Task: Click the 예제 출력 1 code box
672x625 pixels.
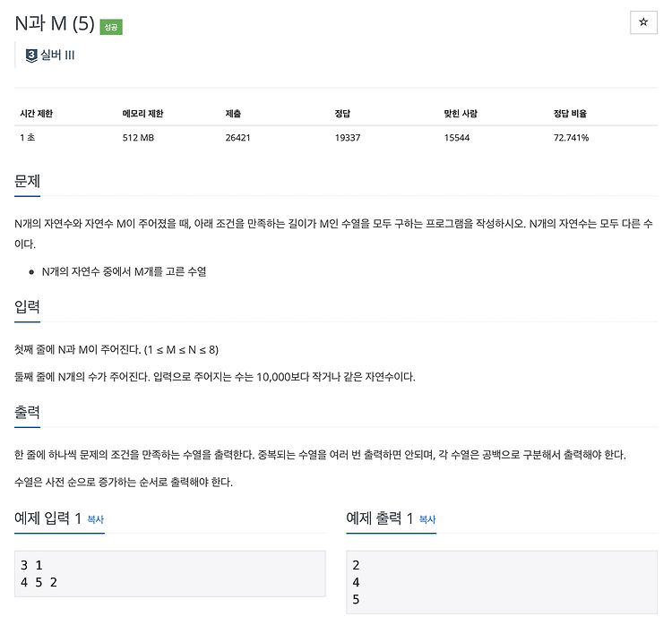Action: point(502,582)
